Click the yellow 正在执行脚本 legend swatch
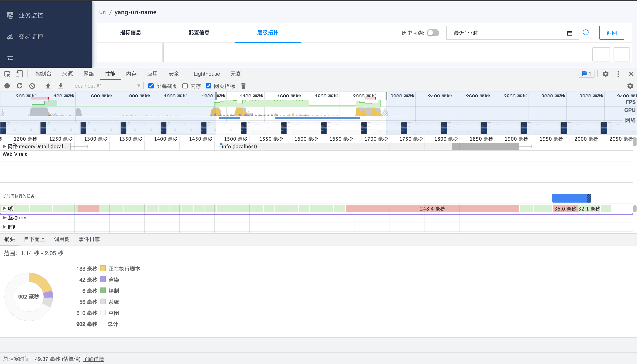This screenshot has height=364, width=637. [x=103, y=268]
